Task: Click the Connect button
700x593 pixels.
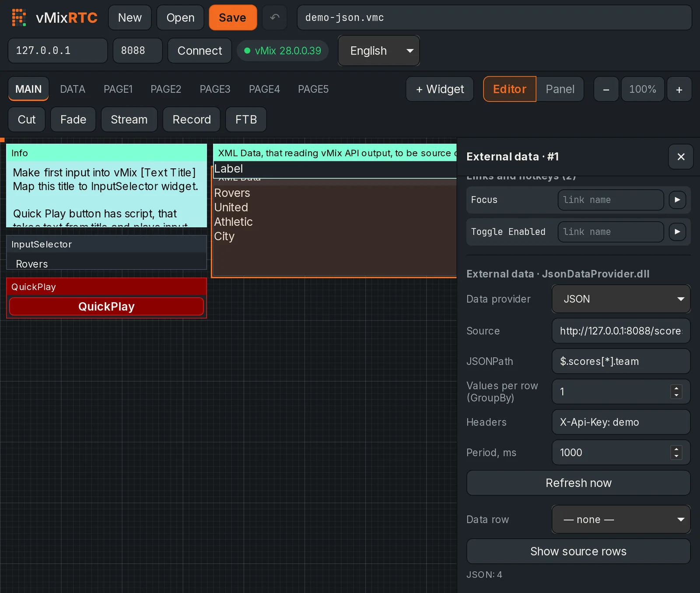Action: coord(199,51)
